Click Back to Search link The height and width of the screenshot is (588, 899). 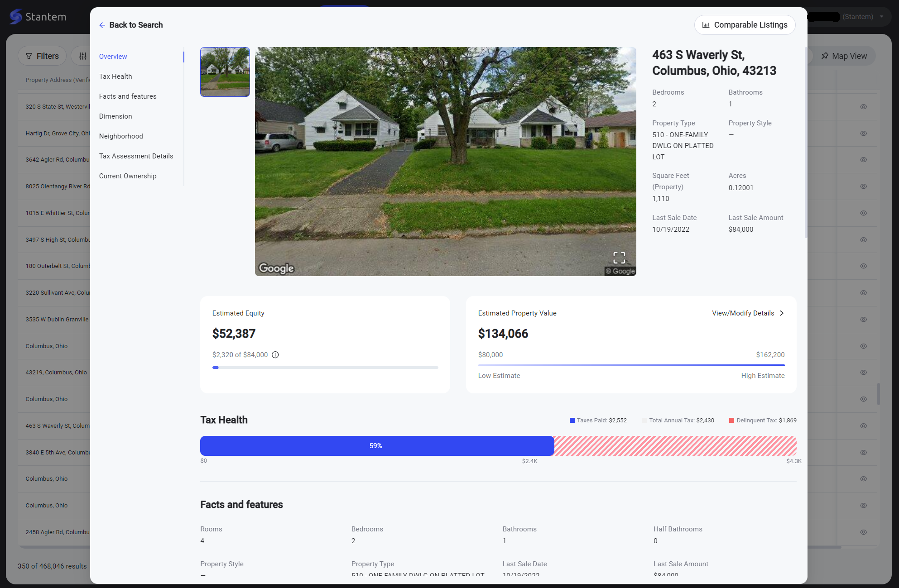coord(136,25)
